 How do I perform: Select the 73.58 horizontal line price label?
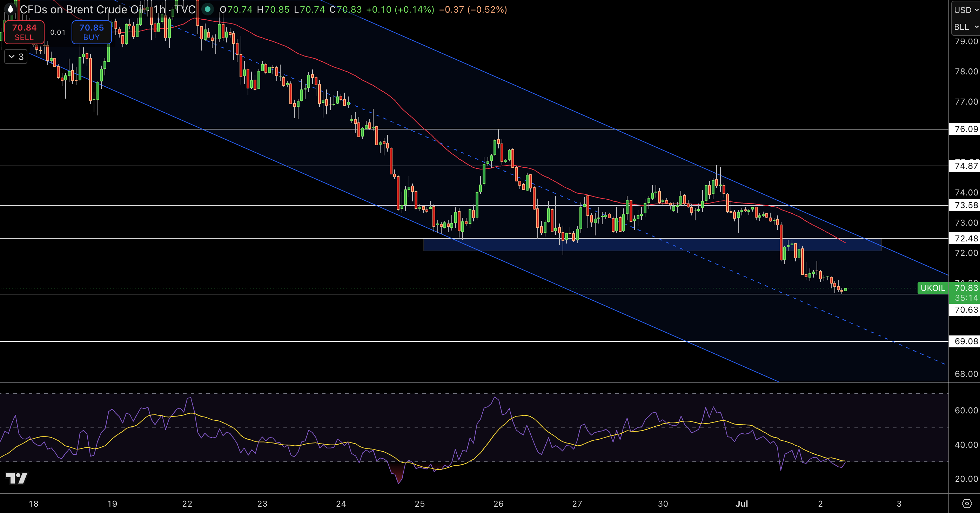tap(965, 206)
